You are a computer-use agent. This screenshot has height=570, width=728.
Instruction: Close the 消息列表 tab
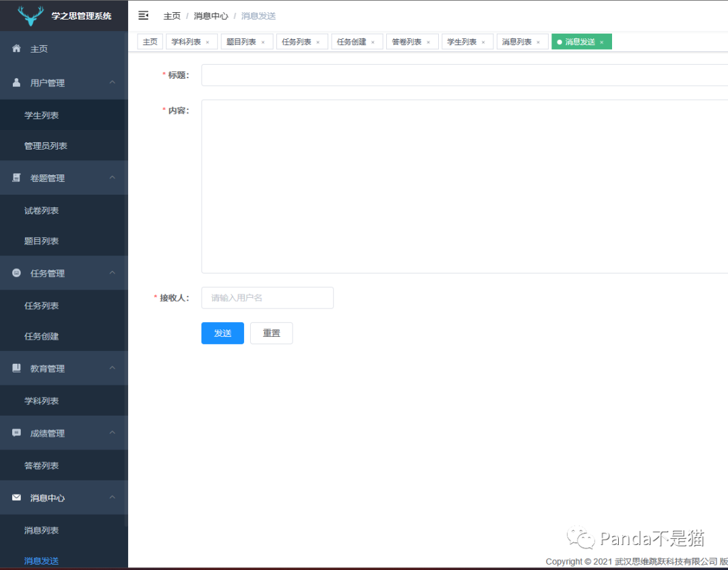click(539, 42)
